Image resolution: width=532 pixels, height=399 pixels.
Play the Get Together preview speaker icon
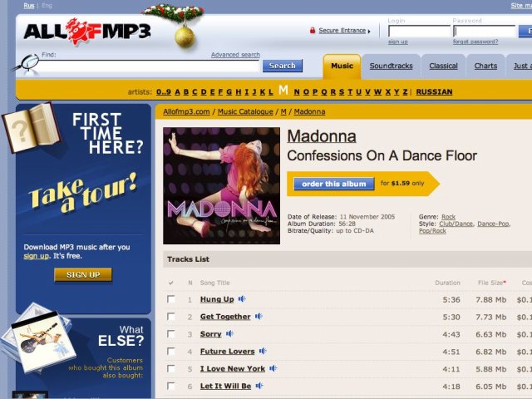259,316
